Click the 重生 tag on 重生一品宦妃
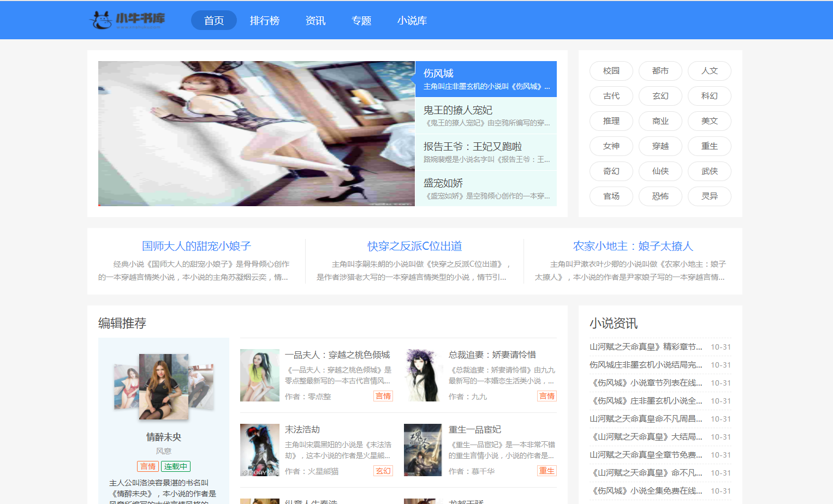 [x=546, y=470]
